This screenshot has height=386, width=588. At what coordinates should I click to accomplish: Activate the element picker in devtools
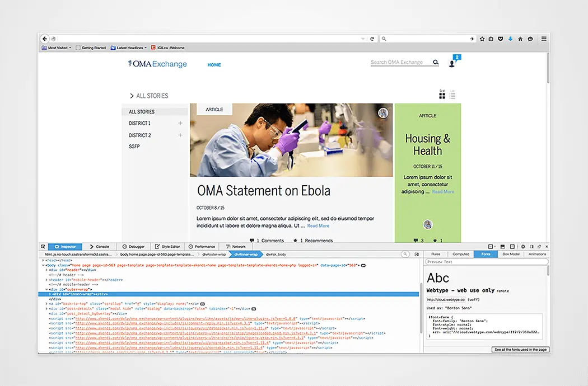pyautogui.click(x=43, y=247)
